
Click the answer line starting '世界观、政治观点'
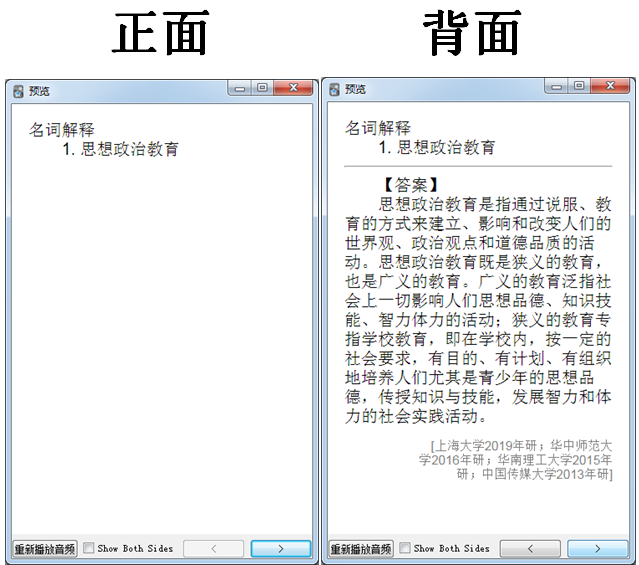click(469, 243)
